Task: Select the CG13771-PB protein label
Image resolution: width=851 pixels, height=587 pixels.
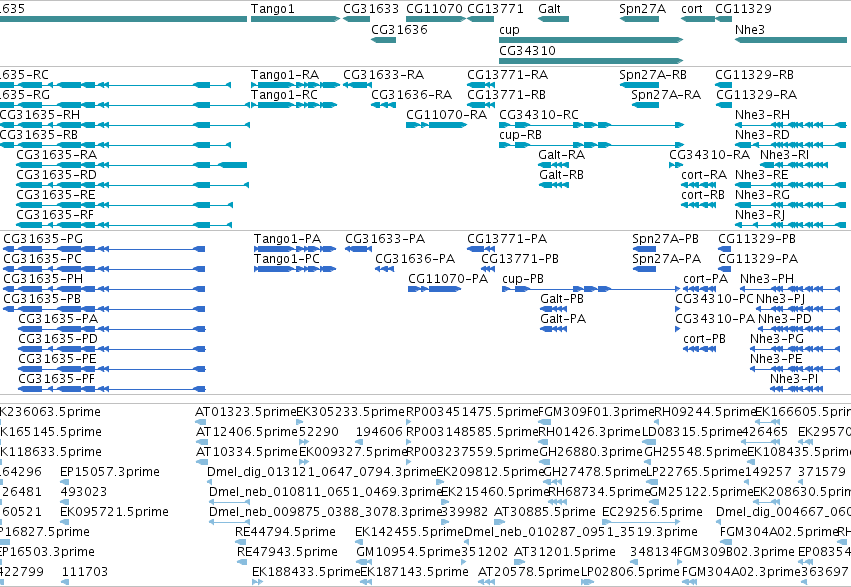Action: coord(520,259)
